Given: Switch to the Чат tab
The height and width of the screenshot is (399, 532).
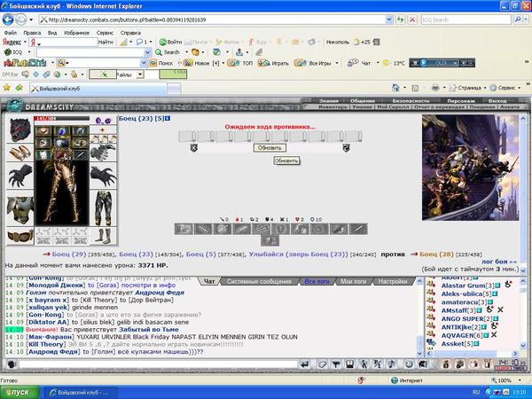Looking at the screenshot, I should (209, 281).
